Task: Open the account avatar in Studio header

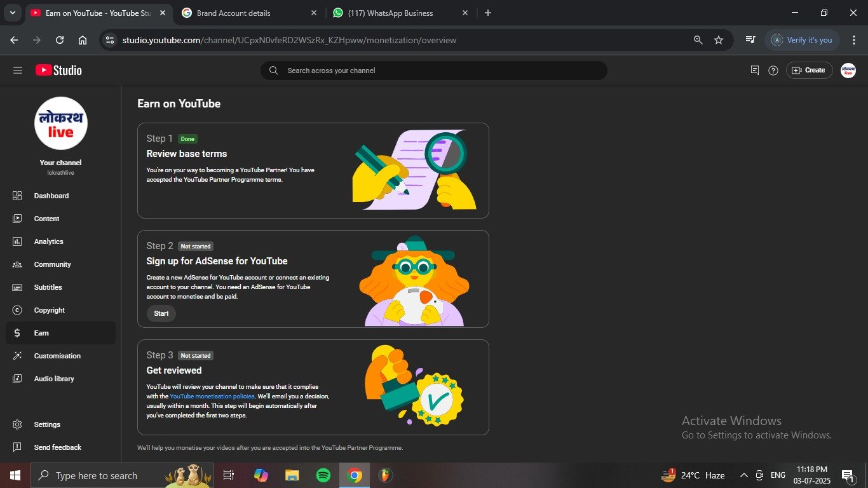Action: tap(848, 71)
